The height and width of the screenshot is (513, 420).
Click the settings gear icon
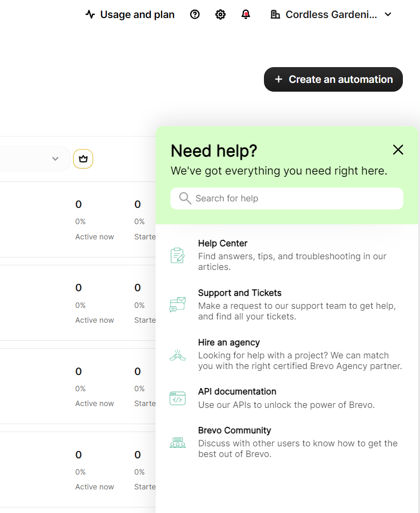pyautogui.click(x=220, y=14)
